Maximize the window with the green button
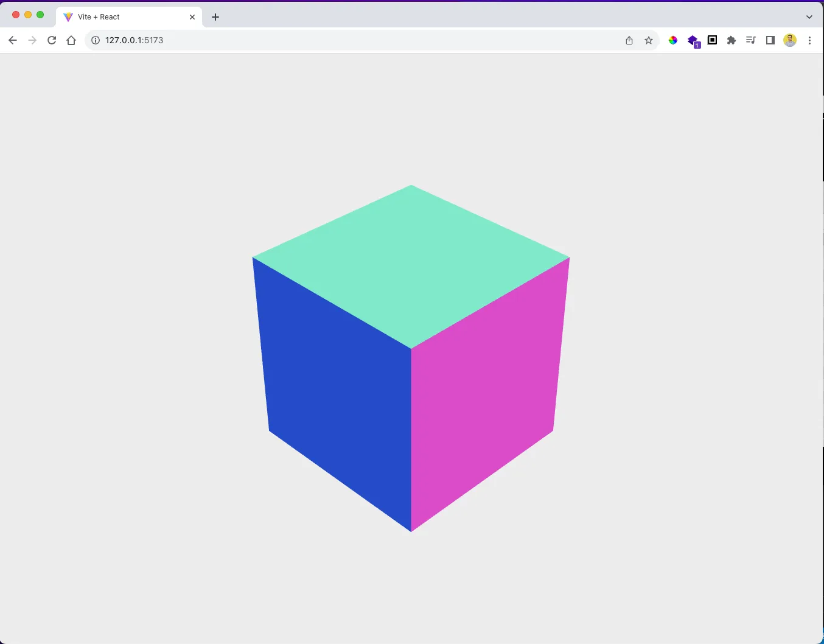824x644 pixels. pos(40,15)
